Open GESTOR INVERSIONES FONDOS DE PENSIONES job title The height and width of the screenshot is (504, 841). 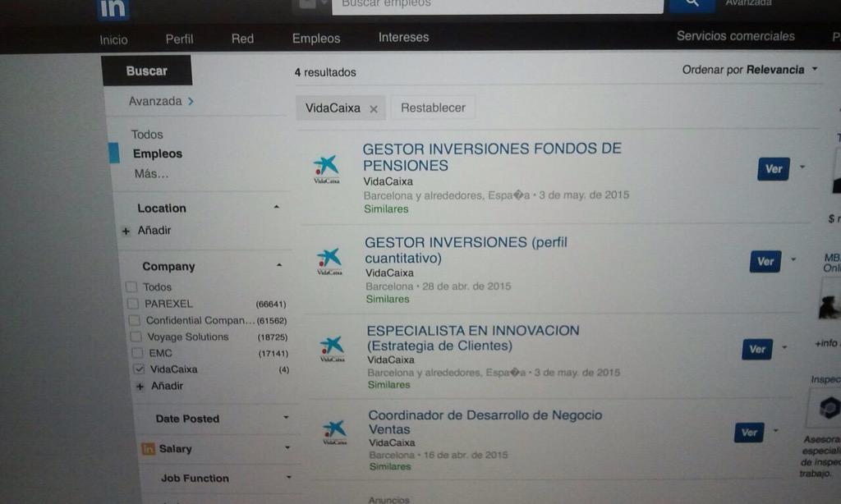492,157
